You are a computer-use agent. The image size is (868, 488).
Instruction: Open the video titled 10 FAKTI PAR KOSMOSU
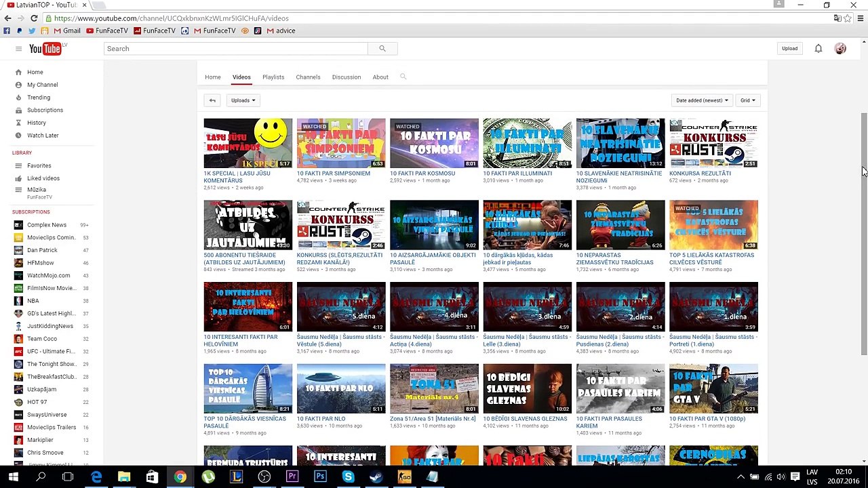422,174
